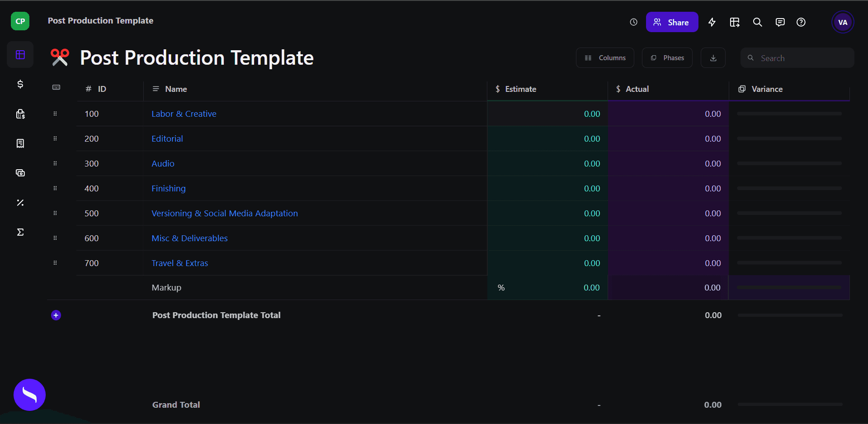Click the download export icon button
Screen dimensions: 868x424
pyautogui.click(x=713, y=58)
